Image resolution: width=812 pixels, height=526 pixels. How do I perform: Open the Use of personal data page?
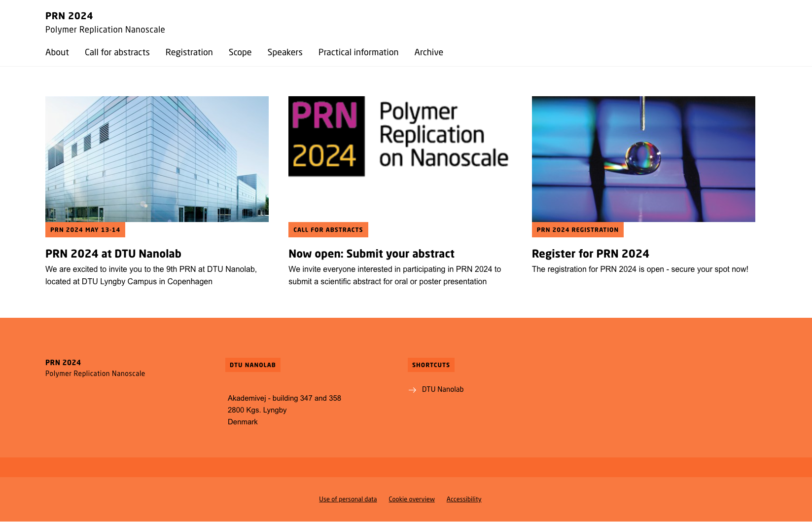348,499
